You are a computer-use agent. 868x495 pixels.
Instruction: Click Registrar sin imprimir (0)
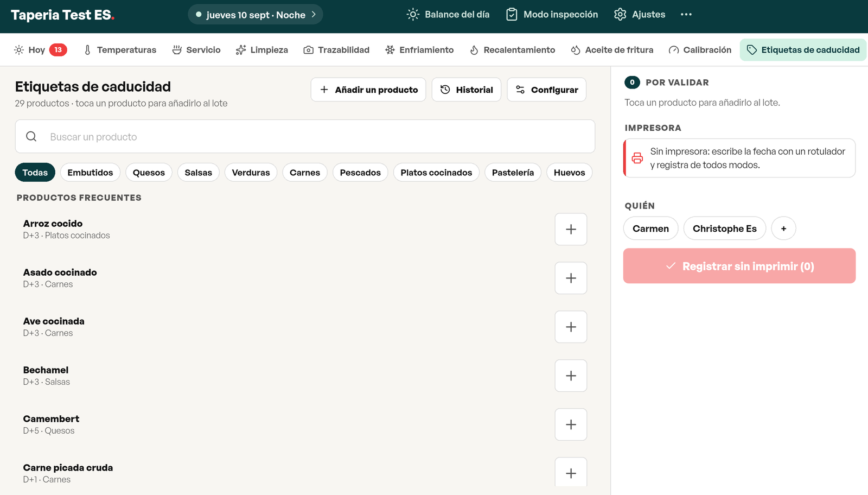pyautogui.click(x=739, y=266)
